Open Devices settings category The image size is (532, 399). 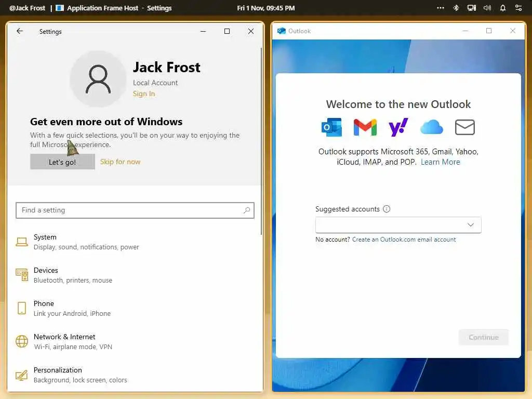click(x=135, y=275)
